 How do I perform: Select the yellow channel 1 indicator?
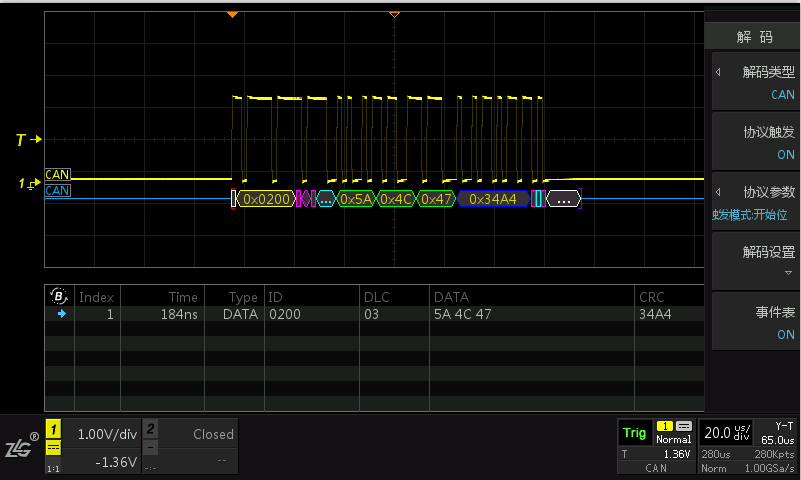(54, 429)
